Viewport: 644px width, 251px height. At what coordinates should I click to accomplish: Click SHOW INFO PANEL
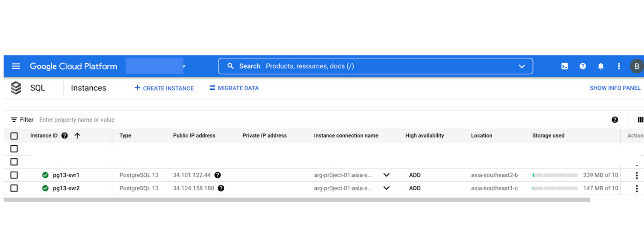tap(615, 88)
